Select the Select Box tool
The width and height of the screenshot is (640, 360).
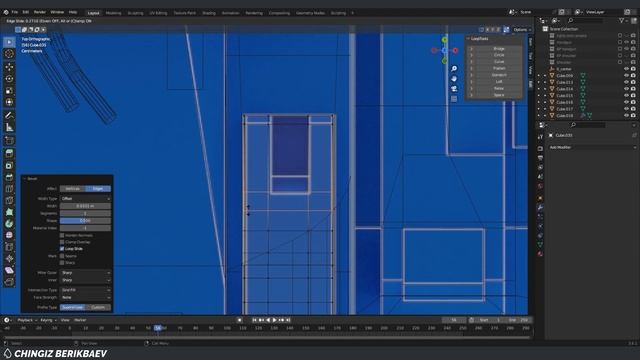point(9,42)
